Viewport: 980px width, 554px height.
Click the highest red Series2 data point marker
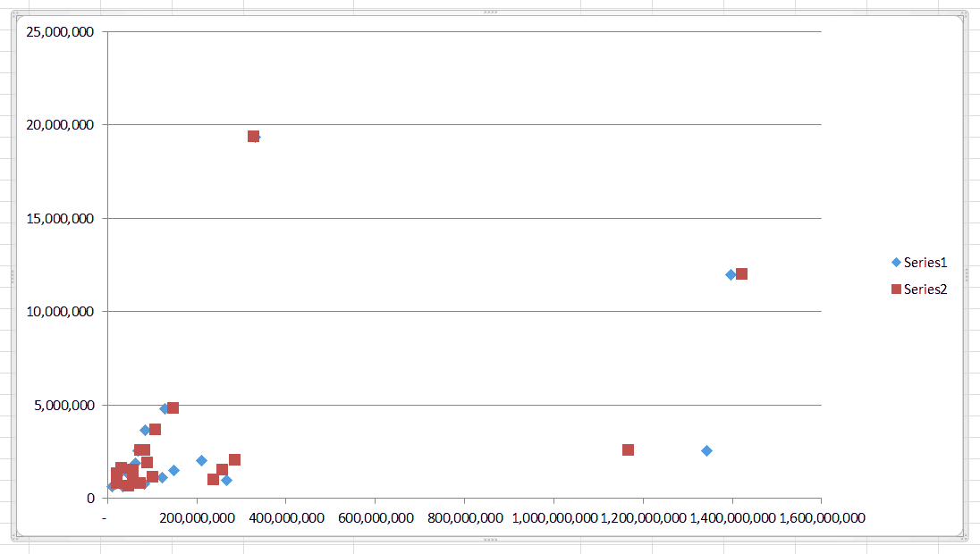point(254,137)
